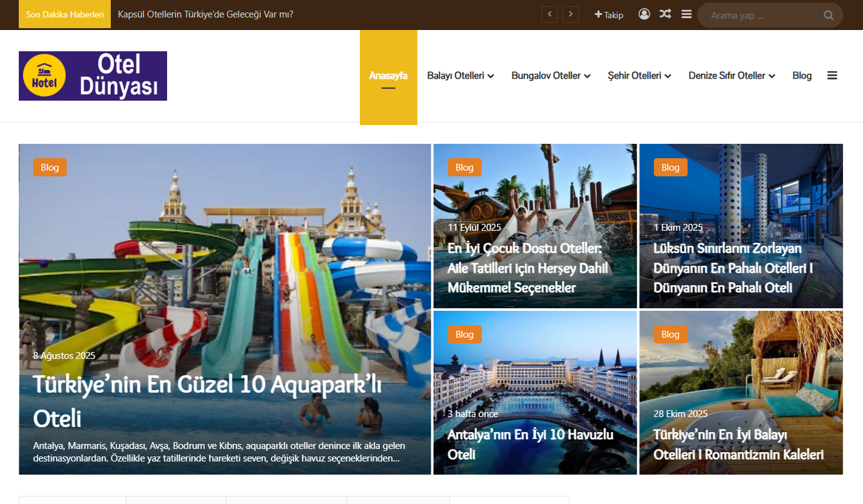This screenshot has width=863, height=504.
Task: Go to Anasayfa menu item
Action: tap(388, 76)
